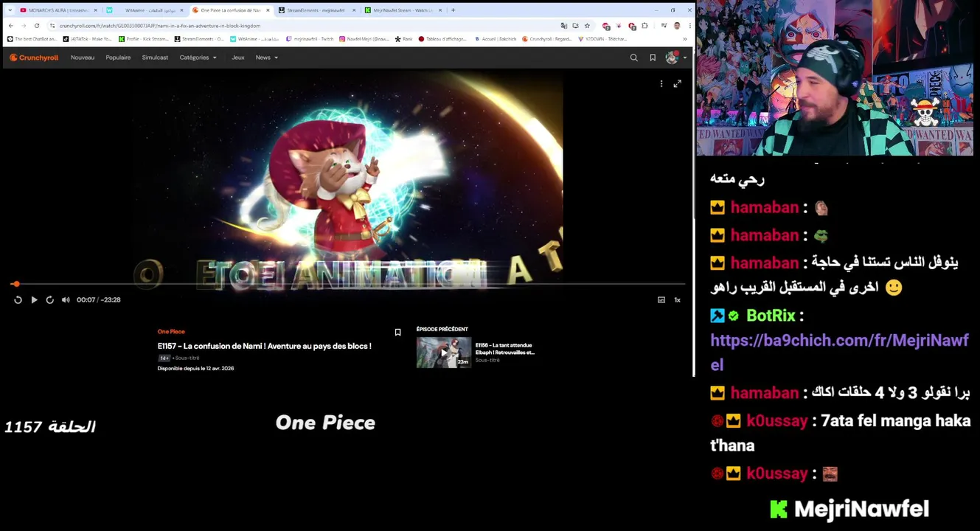The height and width of the screenshot is (531, 980).
Task: Open site information icon in address bar
Action: pos(52,26)
